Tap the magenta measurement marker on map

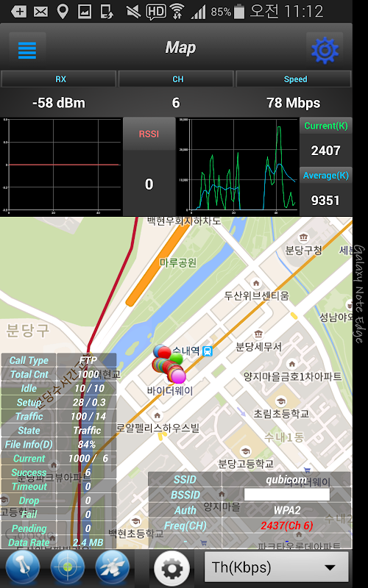pos(179,376)
